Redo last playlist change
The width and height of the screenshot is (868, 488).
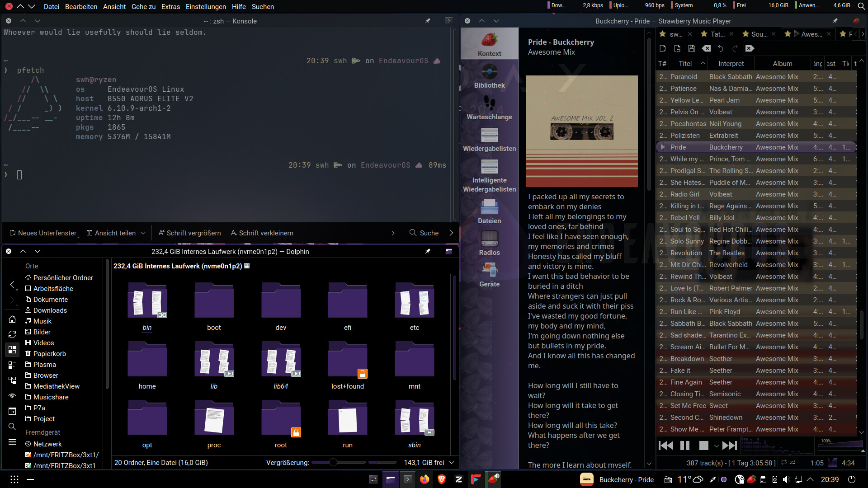click(x=735, y=48)
